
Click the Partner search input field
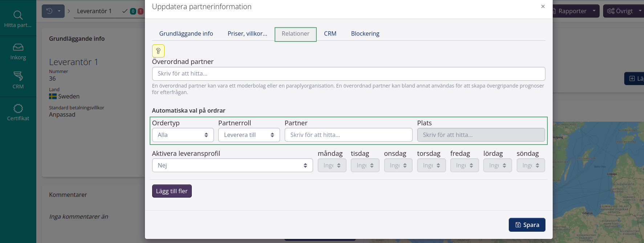(348, 135)
